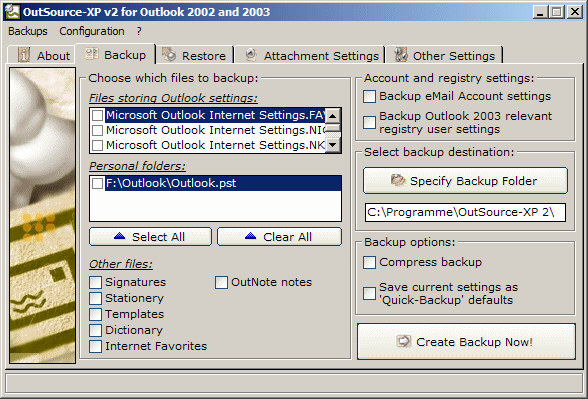Screen dimensions: 588x399
Task: Open the Backups menu
Action: coord(28,31)
